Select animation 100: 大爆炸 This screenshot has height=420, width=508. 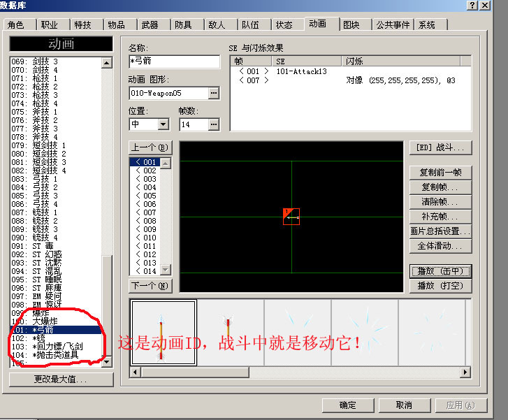click(x=56, y=321)
